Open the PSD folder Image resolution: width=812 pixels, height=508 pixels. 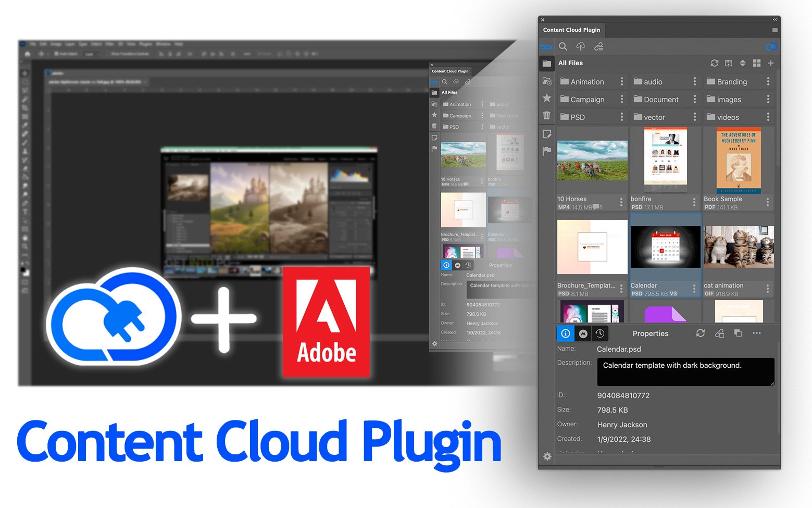tap(578, 117)
